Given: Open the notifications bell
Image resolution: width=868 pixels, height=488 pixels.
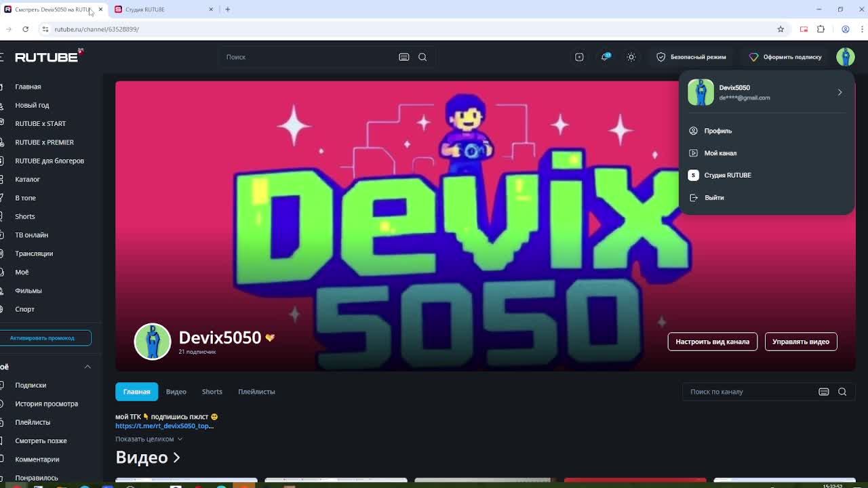Looking at the screenshot, I should click(x=605, y=57).
